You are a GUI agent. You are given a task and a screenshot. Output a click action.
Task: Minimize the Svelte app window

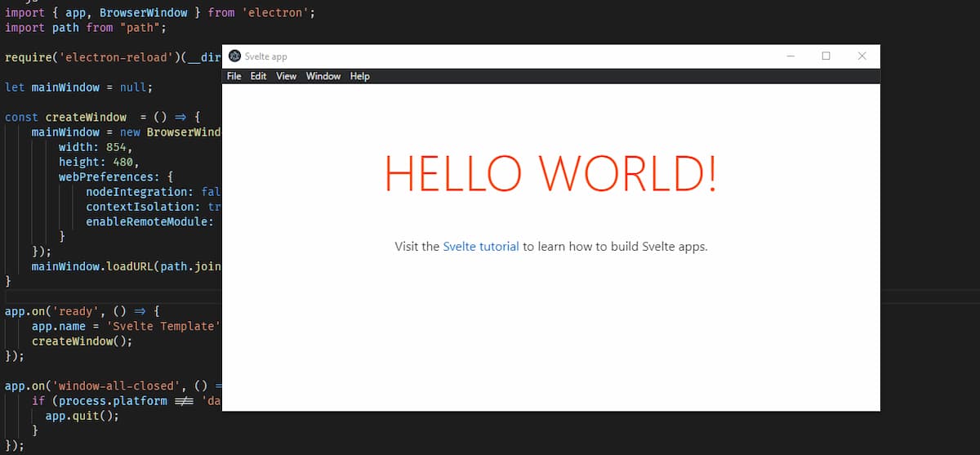pos(791,56)
